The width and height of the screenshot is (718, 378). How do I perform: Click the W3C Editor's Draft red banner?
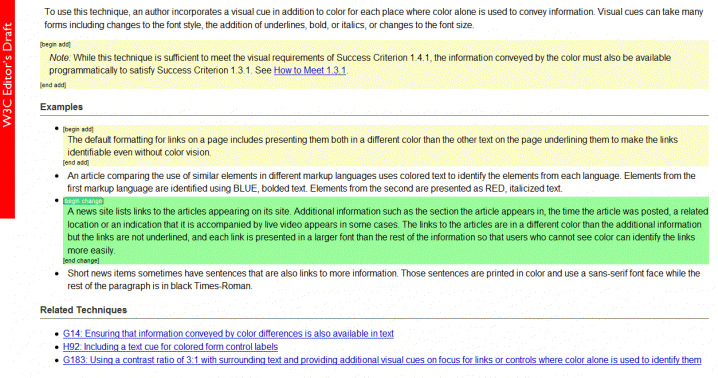(7, 109)
